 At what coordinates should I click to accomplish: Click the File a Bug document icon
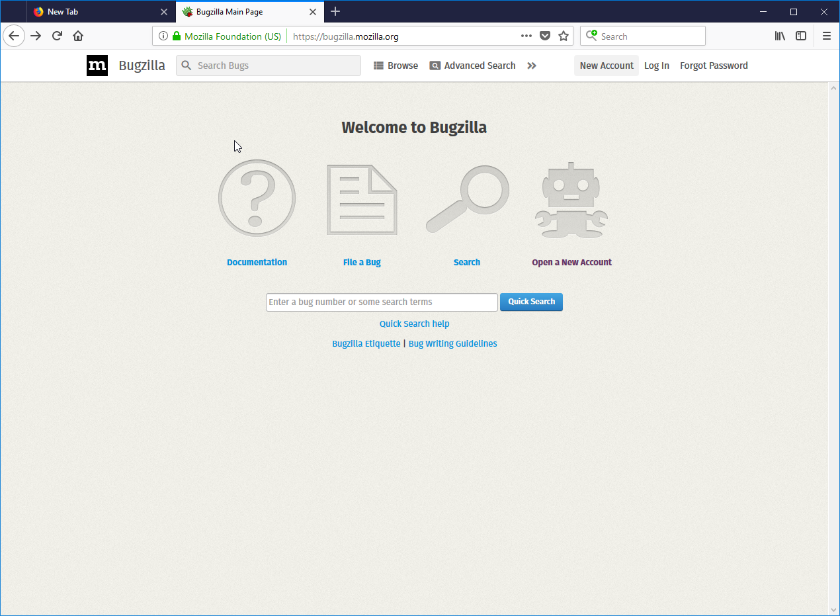pyautogui.click(x=362, y=200)
